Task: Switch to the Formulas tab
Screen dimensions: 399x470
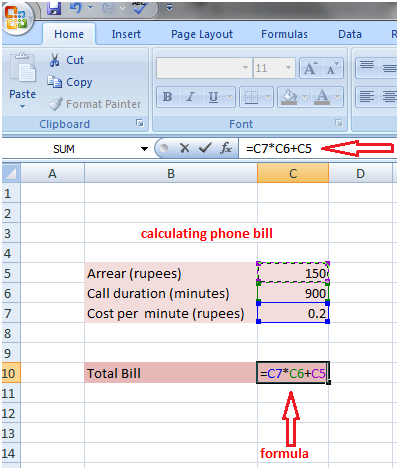Action: coord(284,34)
